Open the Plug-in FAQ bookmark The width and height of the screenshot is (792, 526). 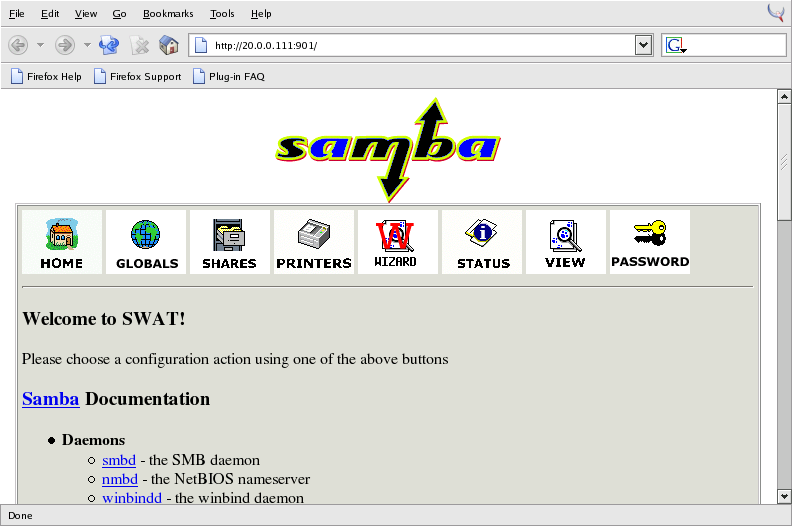[x=229, y=76]
